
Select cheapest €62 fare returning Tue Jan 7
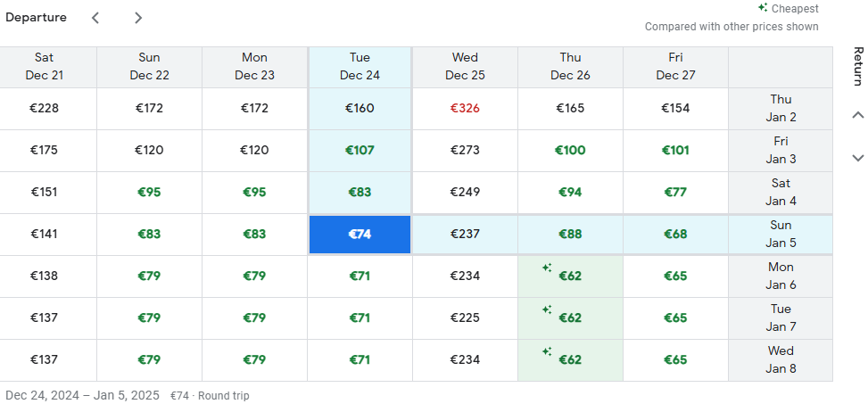pyautogui.click(x=570, y=318)
